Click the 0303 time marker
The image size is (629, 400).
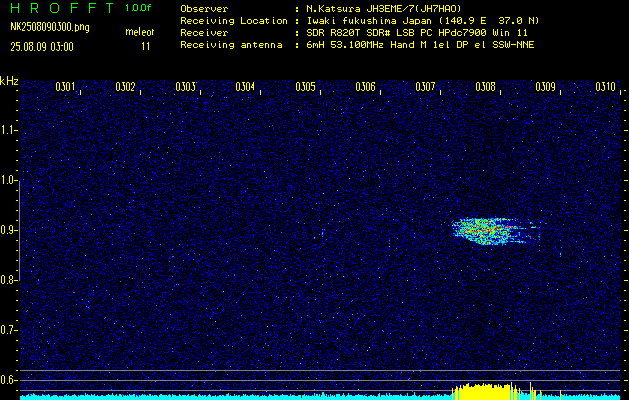tap(185, 88)
